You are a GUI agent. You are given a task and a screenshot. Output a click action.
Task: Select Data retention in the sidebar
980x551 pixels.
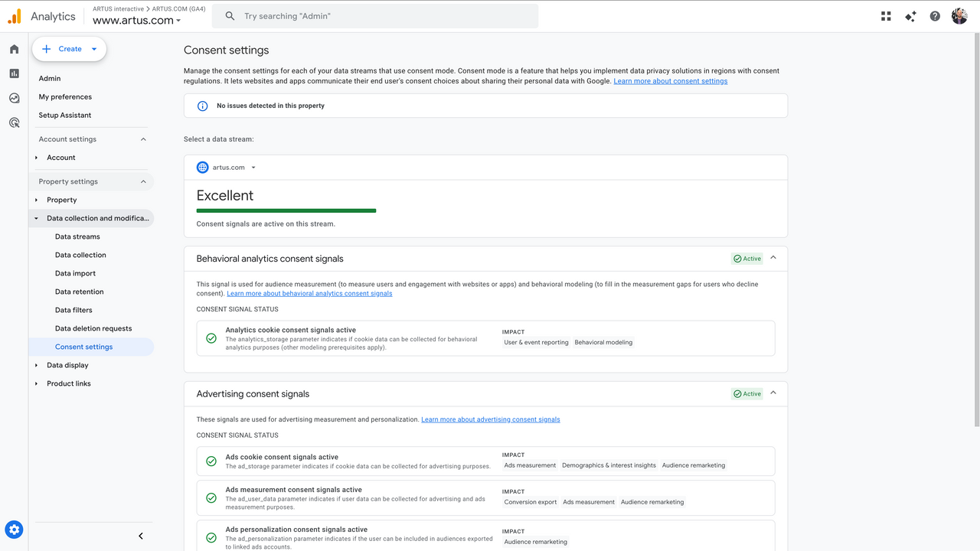pos(79,292)
